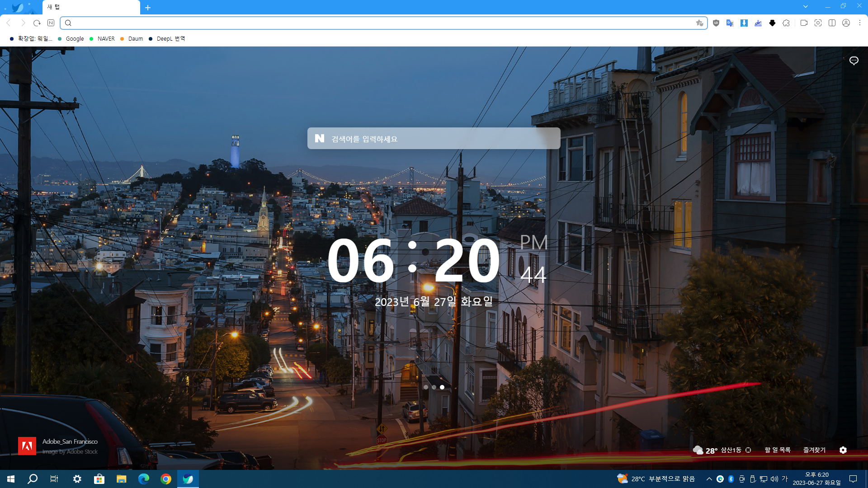
Task: Click the chat feedback bubble icon
Action: coord(854,61)
